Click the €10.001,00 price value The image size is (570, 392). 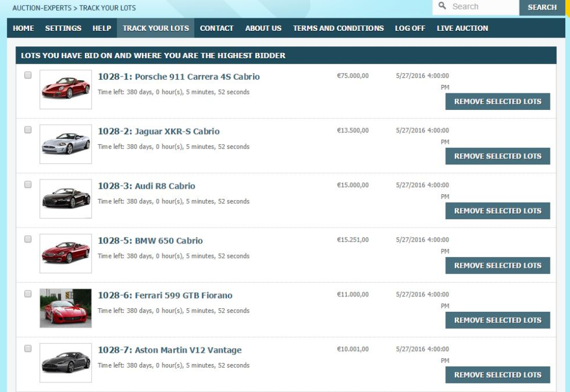(x=353, y=349)
